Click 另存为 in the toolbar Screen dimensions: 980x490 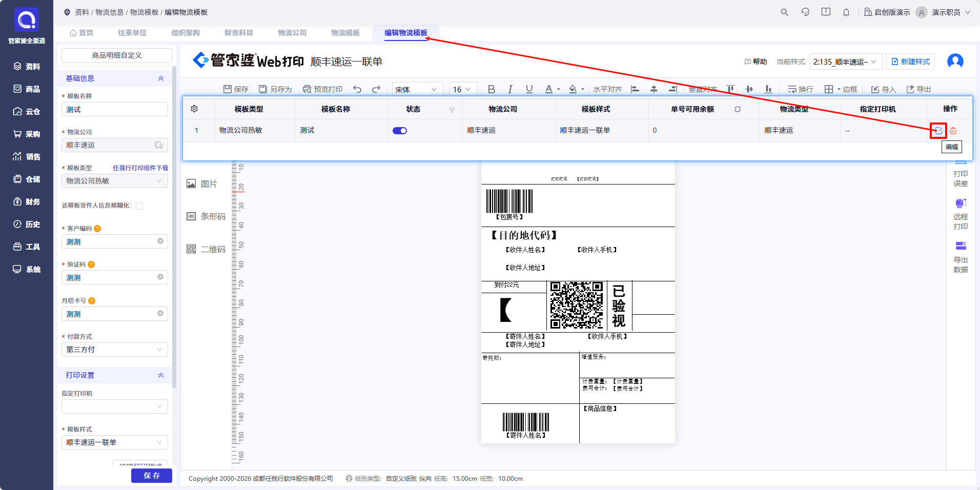[275, 89]
